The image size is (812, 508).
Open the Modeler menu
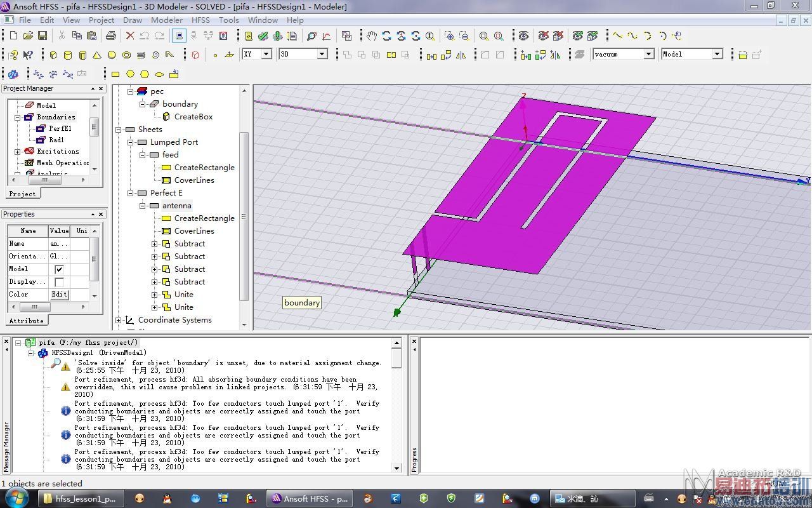tap(167, 20)
